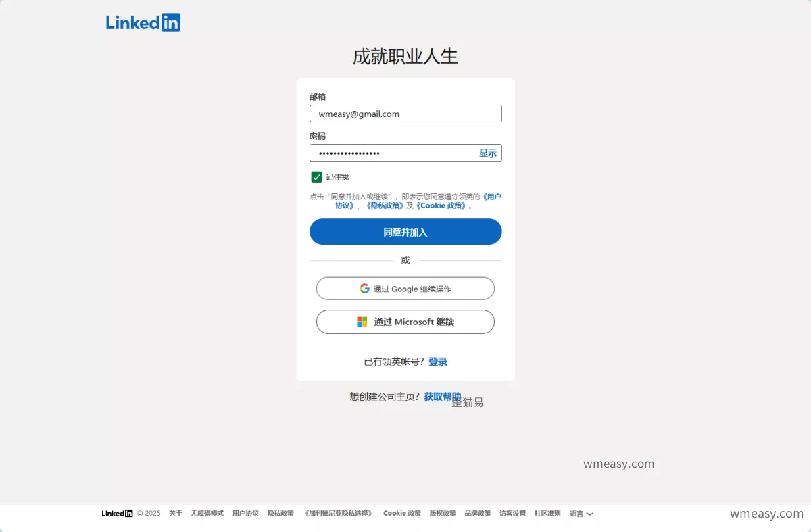Open 加利福尼亚隐私选择 footer link
Viewport: 811px width, 532px height.
pos(339,514)
